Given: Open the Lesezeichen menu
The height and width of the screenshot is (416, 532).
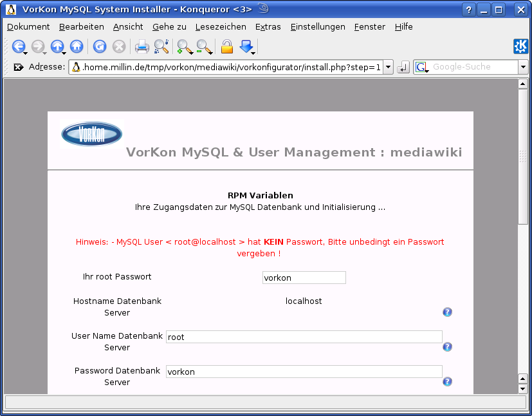Looking at the screenshot, I should pos(221,27).
